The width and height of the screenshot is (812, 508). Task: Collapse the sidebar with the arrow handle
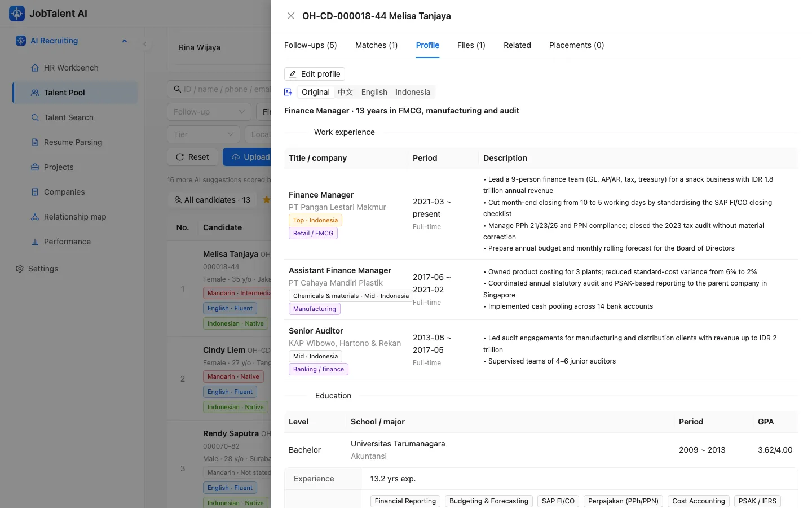(x=145, y=44)
